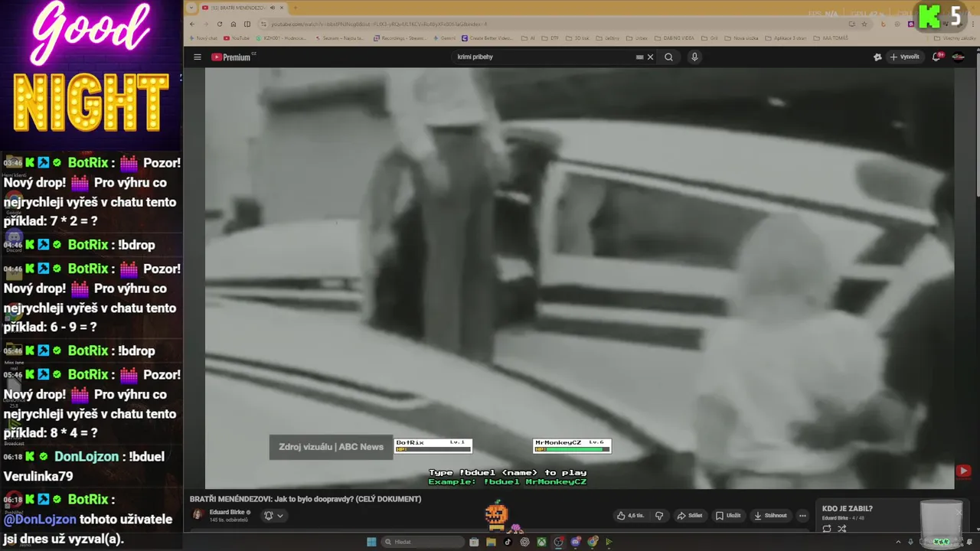
Task: Open the Eduard Birke channel avatar
Action: tap(198, 515)
